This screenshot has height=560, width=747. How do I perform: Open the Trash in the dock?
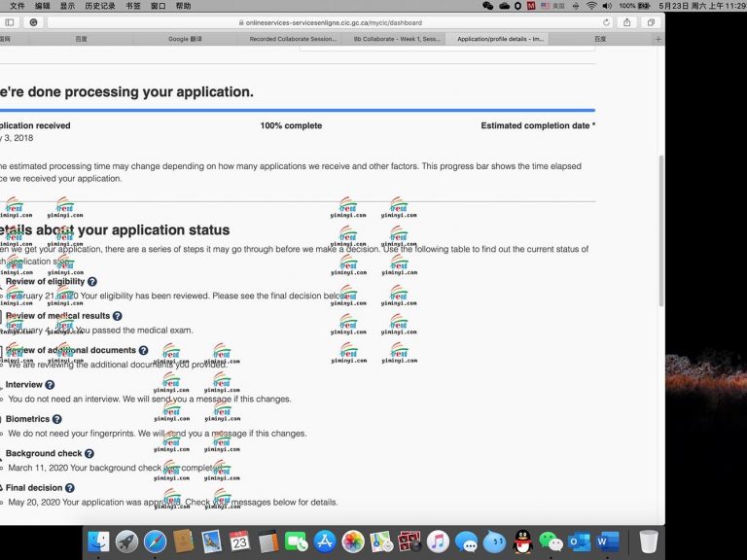tap(649, 542)
